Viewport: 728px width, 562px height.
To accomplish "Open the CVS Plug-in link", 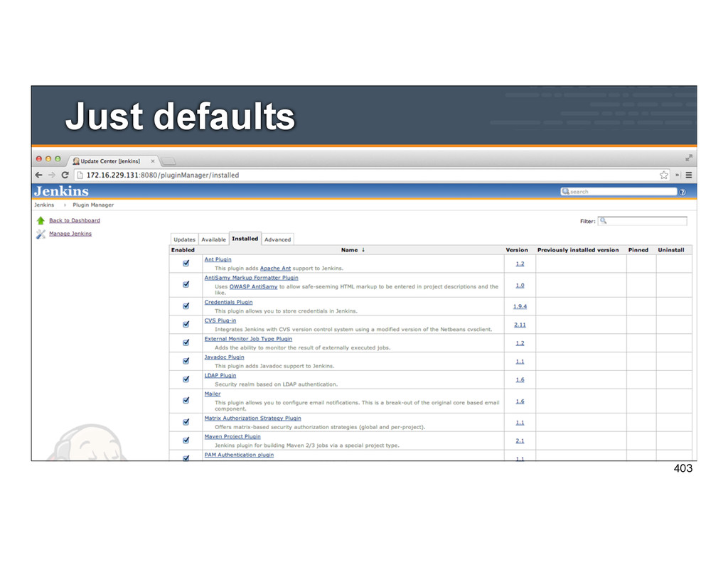I will [x=220, y=320].
